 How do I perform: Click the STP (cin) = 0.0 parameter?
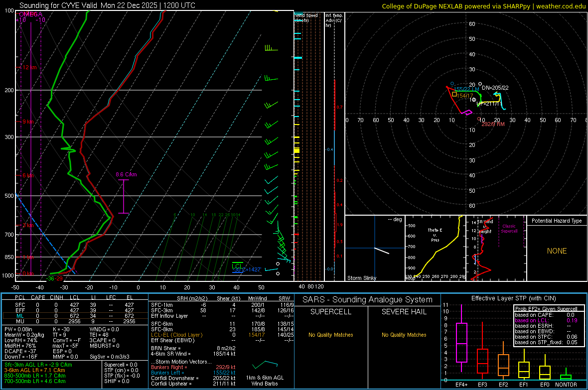pos(121,370)
